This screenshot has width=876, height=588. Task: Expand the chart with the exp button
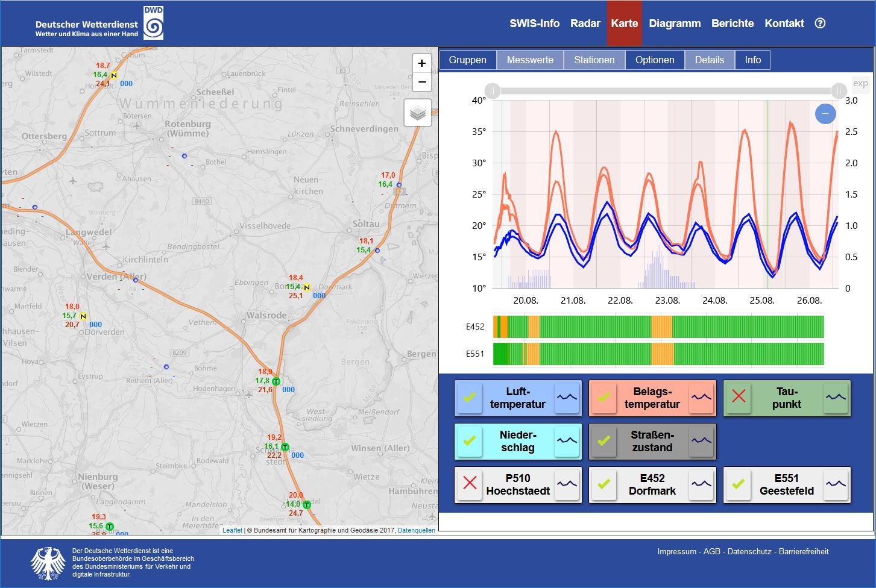[860, 84]
